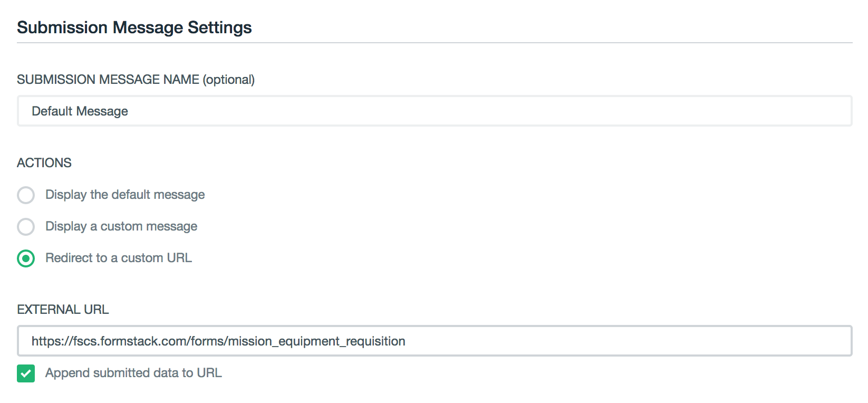This screenshot has width=868, height=403.
Task: Click the selected "Redirect to a custom URL" radio
Action: tap(26, 258)
